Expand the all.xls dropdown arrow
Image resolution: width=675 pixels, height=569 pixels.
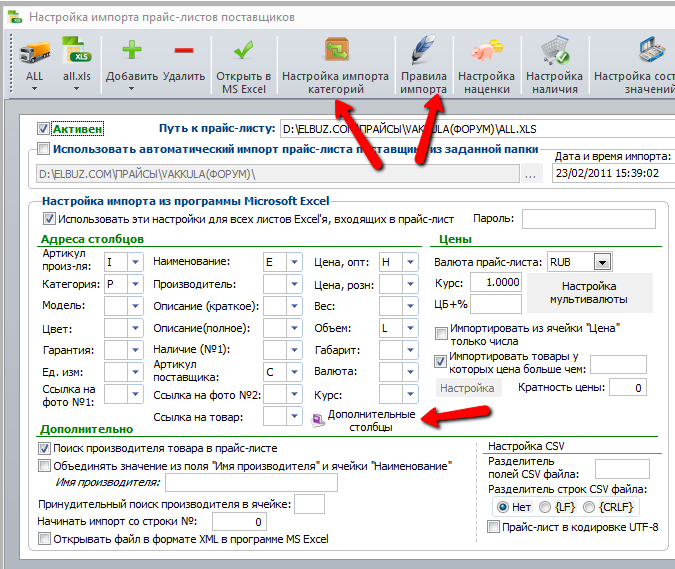tap(77, 89)
